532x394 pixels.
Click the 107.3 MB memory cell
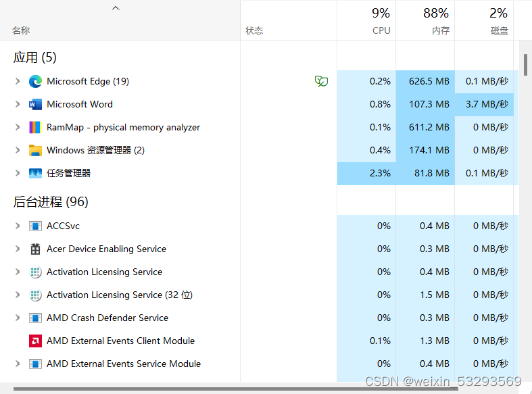coord(425,105)
